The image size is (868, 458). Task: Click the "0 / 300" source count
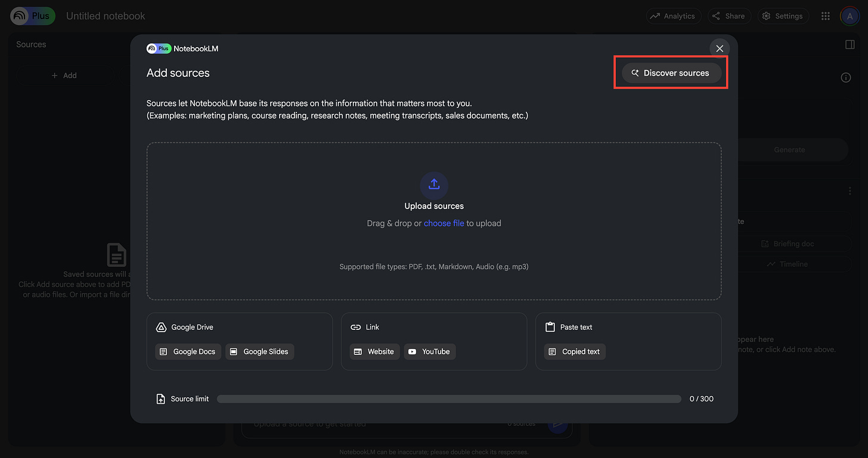pyautogui.click(x=702, y=399)
